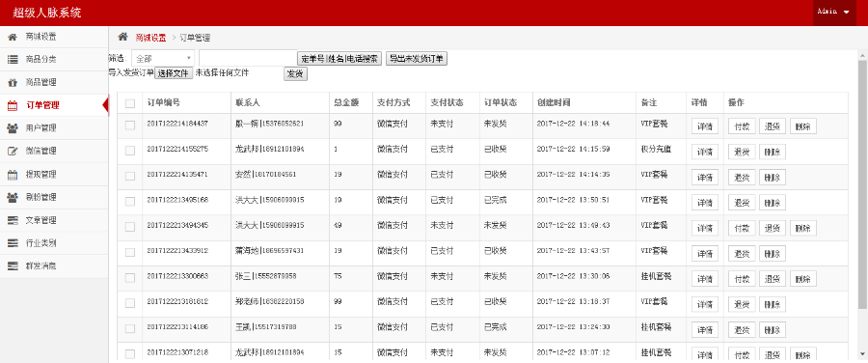The height and width of the screenshot is (363, 868).
Task: Tick the checkbox for the 13:43:57 order
Action: point(130,253)
